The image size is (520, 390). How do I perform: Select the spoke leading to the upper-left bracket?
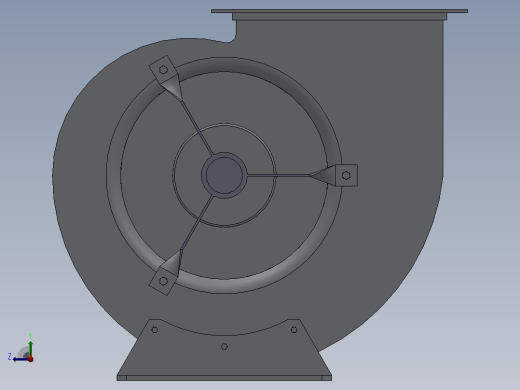197,127
